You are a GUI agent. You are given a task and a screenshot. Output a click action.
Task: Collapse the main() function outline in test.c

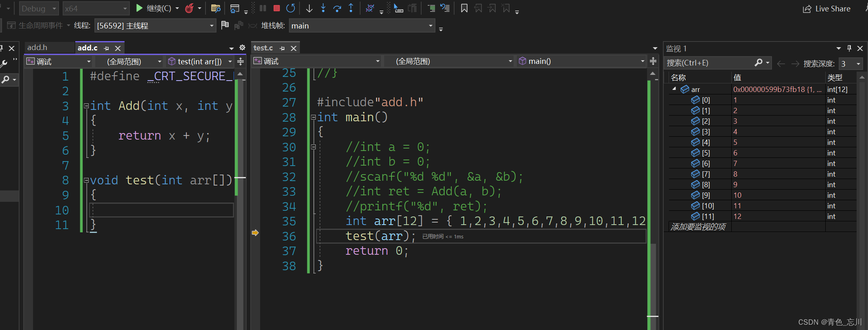tap(313, 117)
